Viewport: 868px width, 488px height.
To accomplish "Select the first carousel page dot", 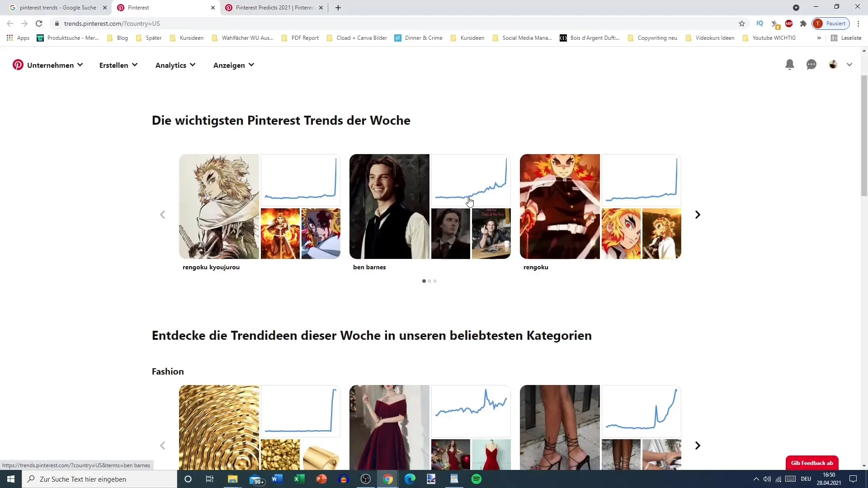I will tap(424, 281).
